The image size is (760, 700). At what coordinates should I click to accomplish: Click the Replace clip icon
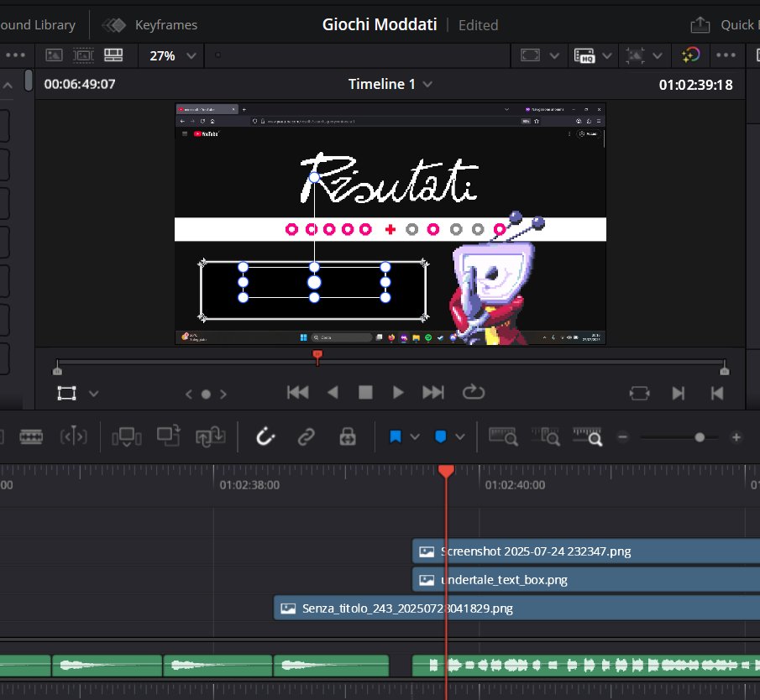[210, 436]
